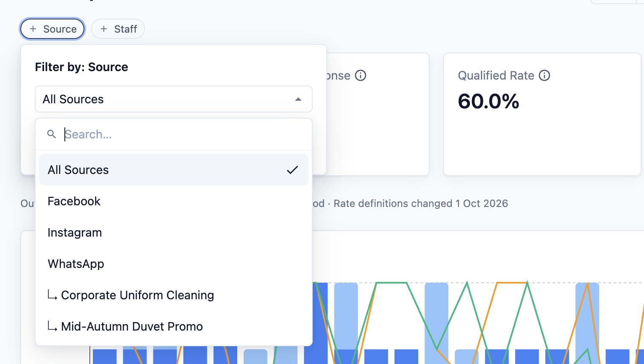This screenshot has width=644, height=364.
Task: Click the magnifier search icon
Action: (x=52, y=134)
